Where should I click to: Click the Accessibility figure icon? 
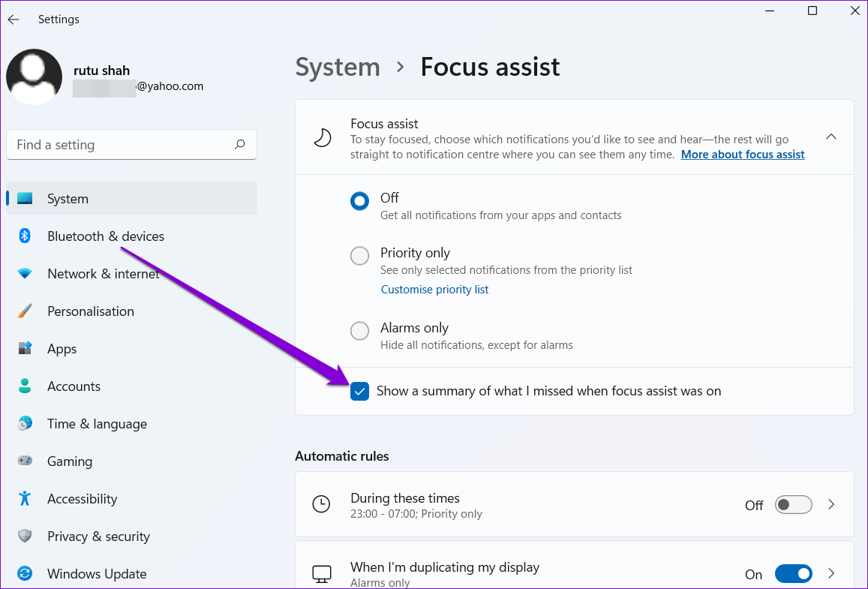(24, 498)
